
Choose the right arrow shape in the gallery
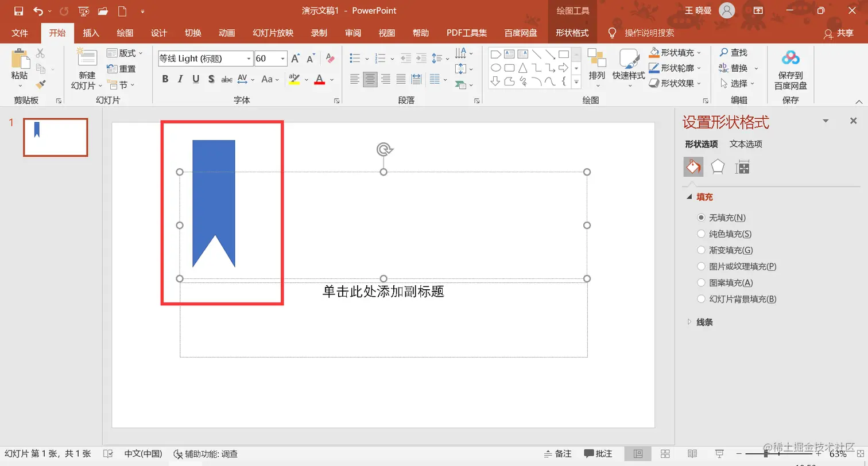[x=564, y=68]
